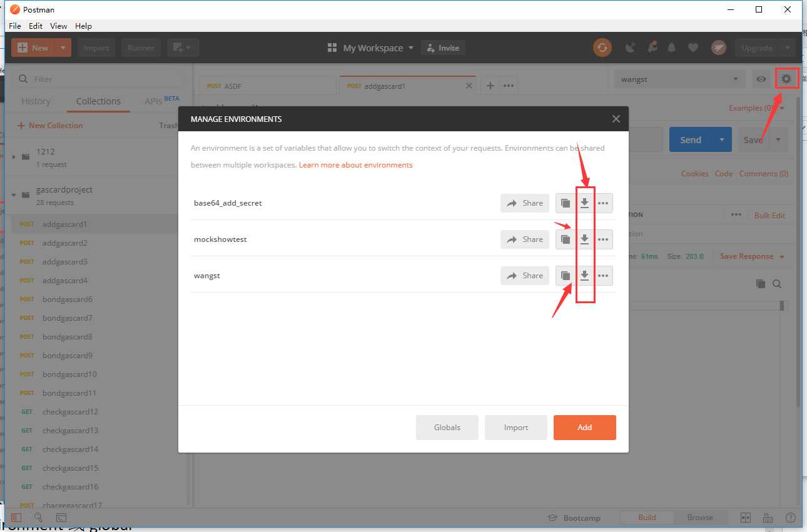Switch to the Collections tab
The image size is (807, 532).
click(98, 101)
